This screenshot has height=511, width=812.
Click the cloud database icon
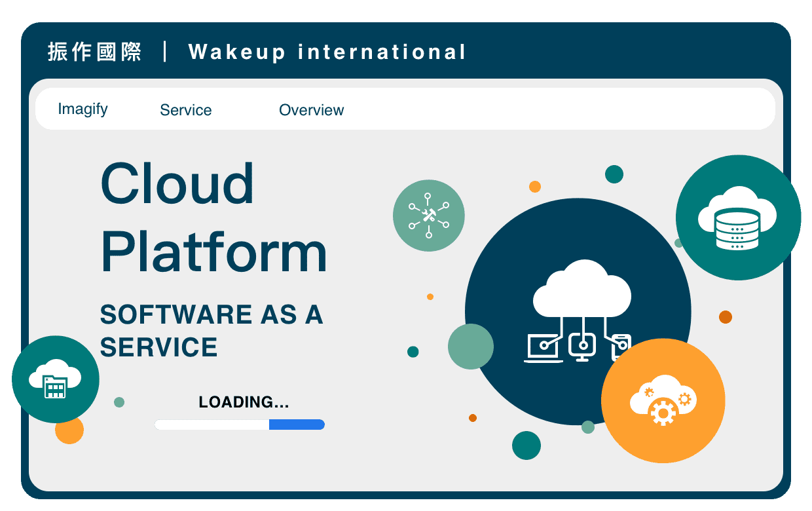pyautogui.click(x=738, y=218)
